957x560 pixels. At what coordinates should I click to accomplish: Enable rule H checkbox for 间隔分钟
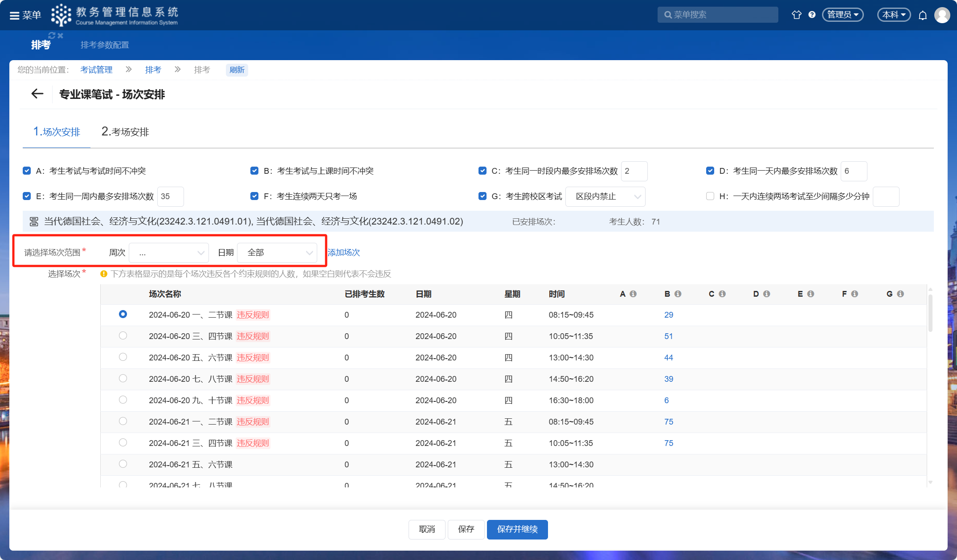tap(710, 196)
